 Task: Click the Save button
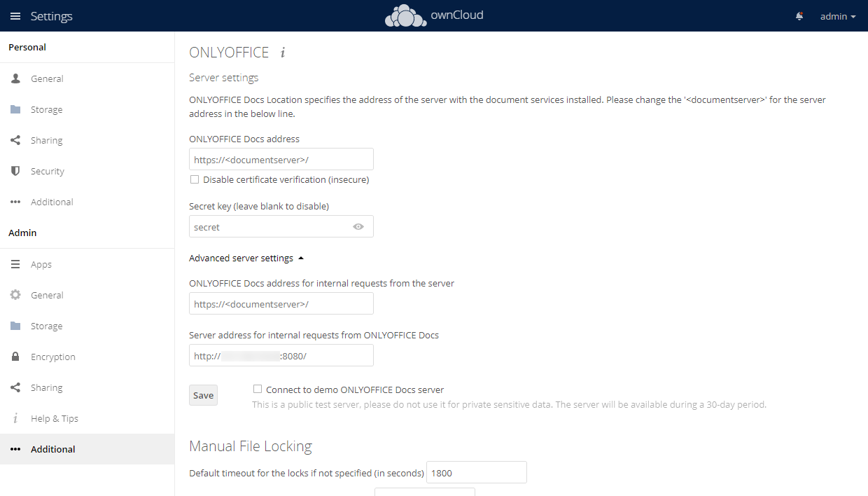click(x=203, y=395)
